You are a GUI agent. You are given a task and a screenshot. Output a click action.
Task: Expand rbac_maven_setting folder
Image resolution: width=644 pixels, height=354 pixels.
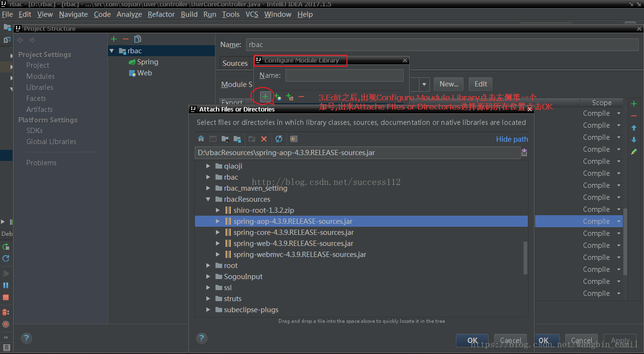click(x=208, y=188)
